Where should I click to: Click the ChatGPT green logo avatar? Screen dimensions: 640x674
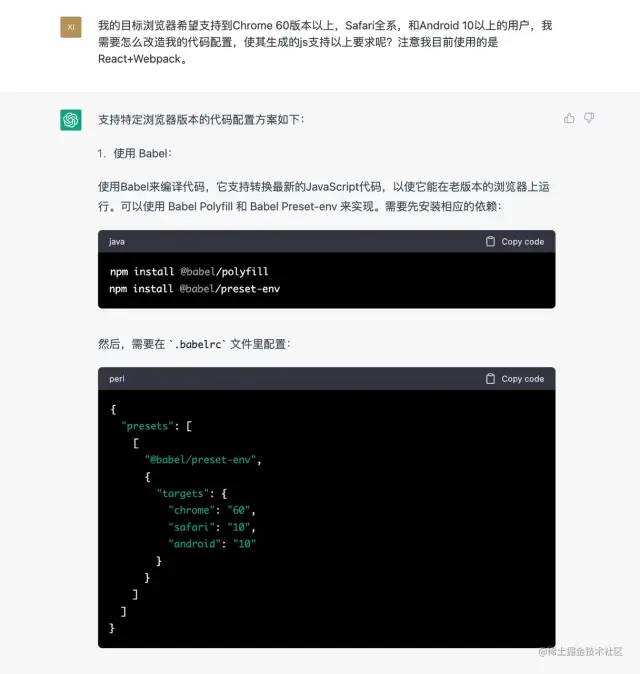pyautogui.click(x=71, y=119)
